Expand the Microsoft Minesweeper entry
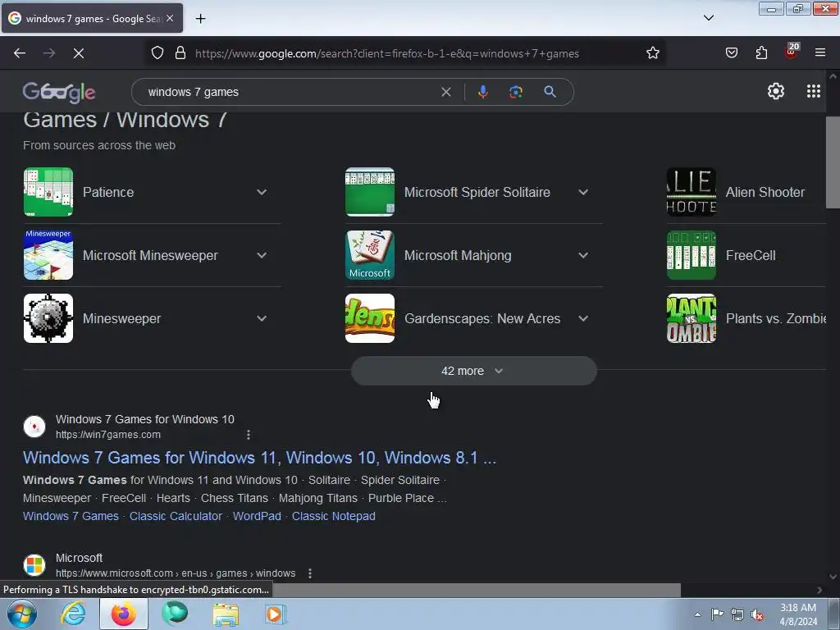The height and width of the screenshot is (630, 840). [262, 255]
